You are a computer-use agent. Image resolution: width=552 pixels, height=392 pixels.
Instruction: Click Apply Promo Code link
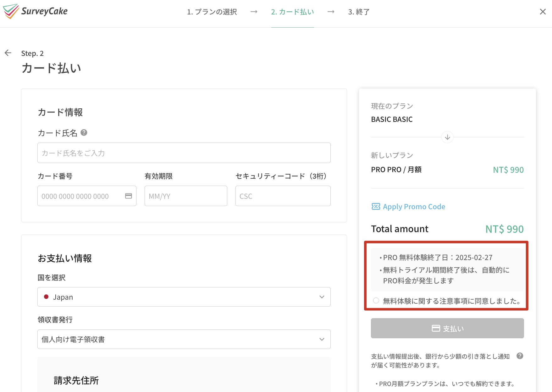[x=414, y=207]
